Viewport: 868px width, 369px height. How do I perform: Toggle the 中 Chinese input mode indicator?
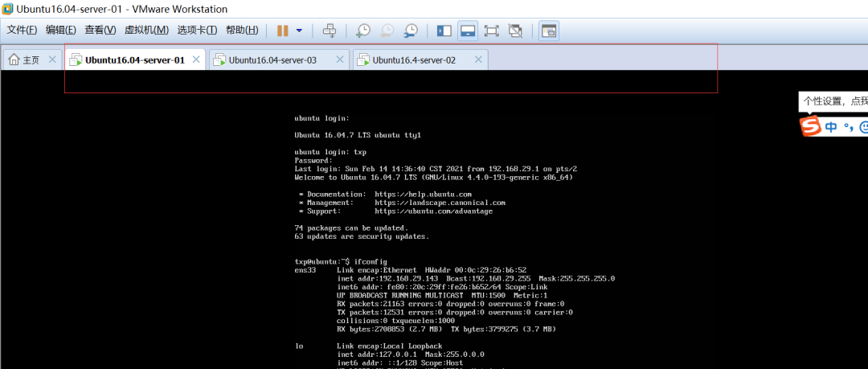tap(831, 128)
